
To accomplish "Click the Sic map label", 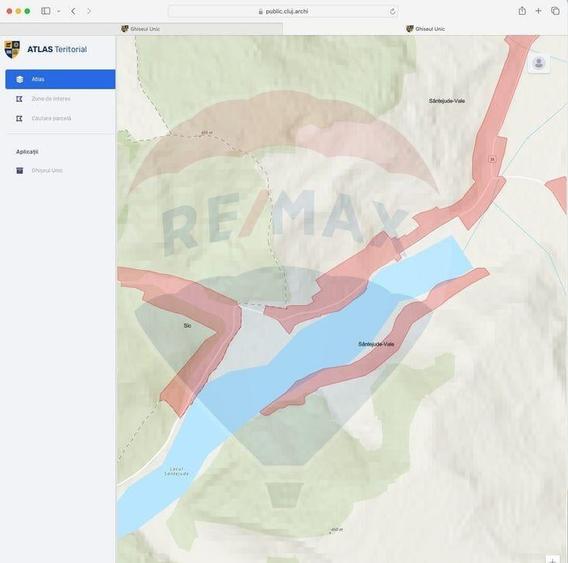I will pyautogui.click(x=187, y=326).
